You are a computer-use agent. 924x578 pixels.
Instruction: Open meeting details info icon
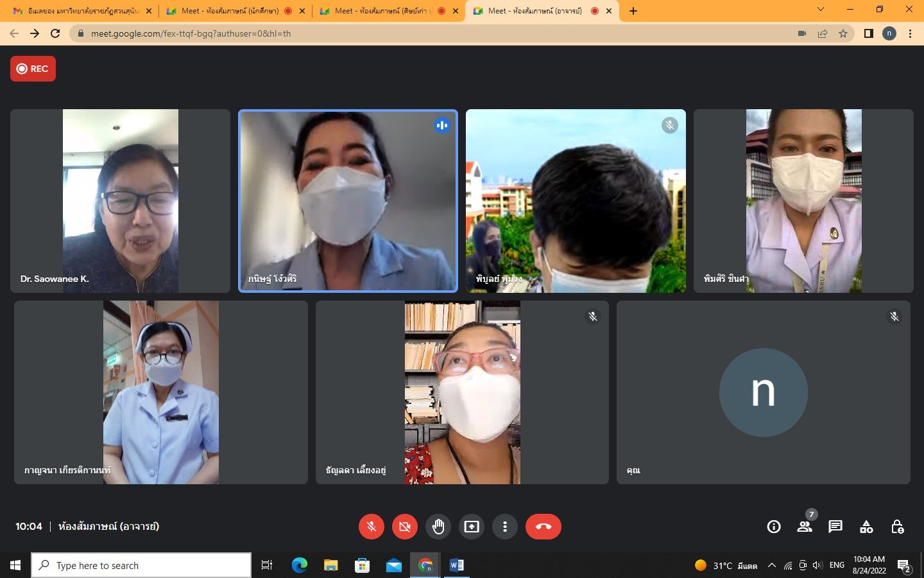pos(774,527)
